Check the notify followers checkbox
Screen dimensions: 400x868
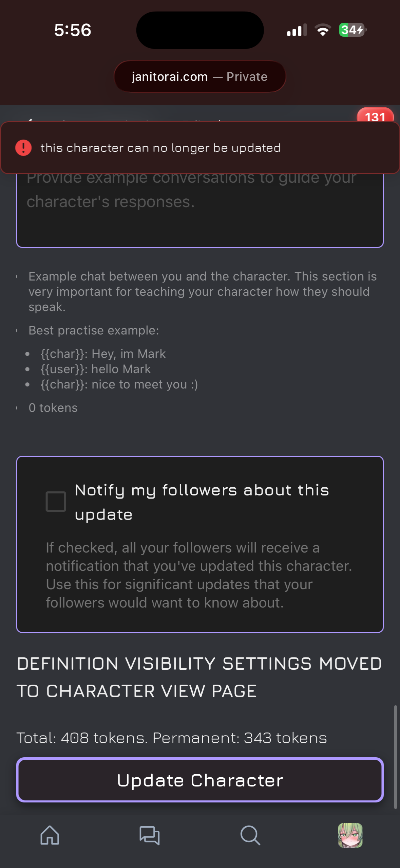pyautogui.click(x=56, y=501)
